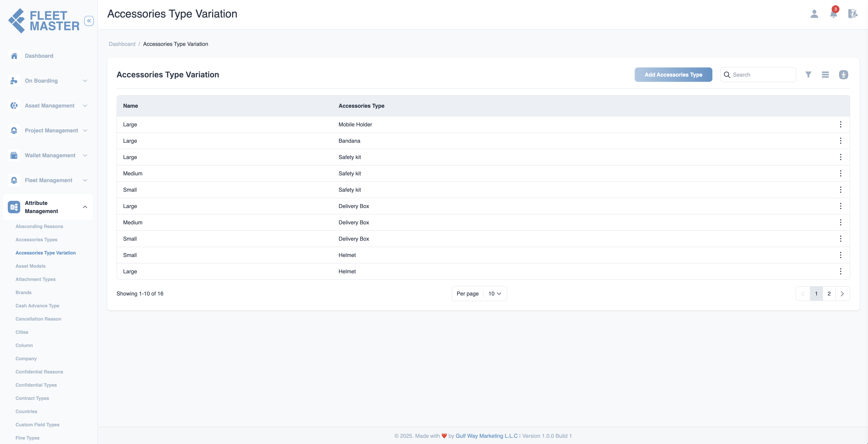Open the filter funnel icon
This screenshot has width=868, height=444.
(808, 74)
